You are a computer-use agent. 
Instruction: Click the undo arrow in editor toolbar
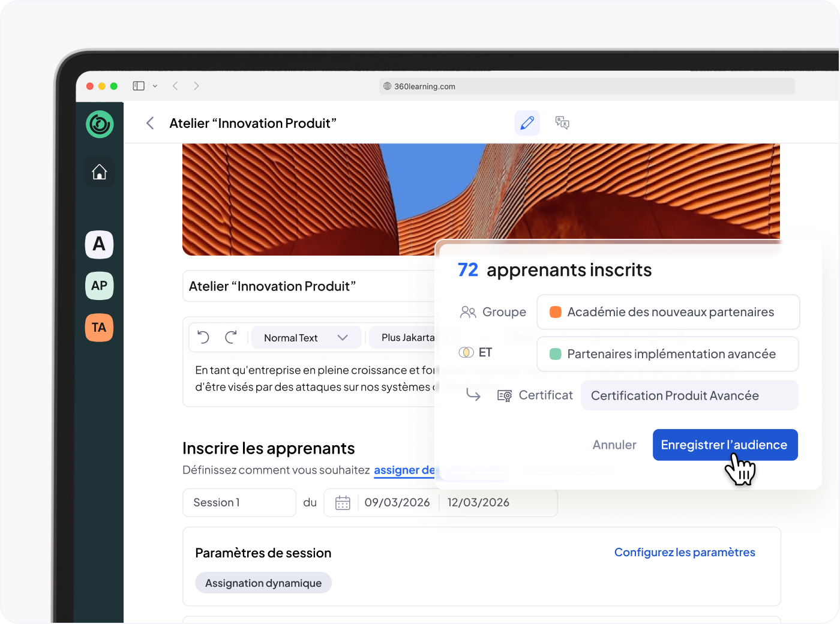[203, 337]
